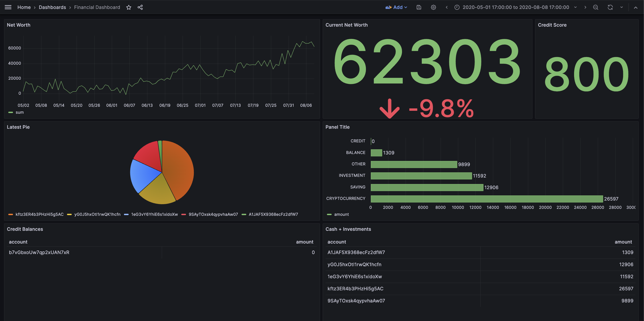Image resolution: width=644 pixels, height=321 pixels.
Task: Toggle sum series in Net Worth legend
Action: (x=19, y=112)
